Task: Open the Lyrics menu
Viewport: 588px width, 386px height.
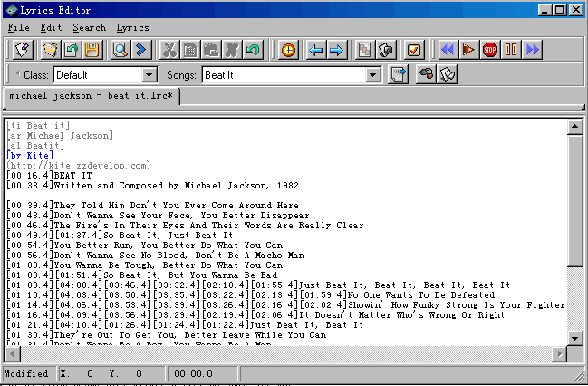Action: 132,28
